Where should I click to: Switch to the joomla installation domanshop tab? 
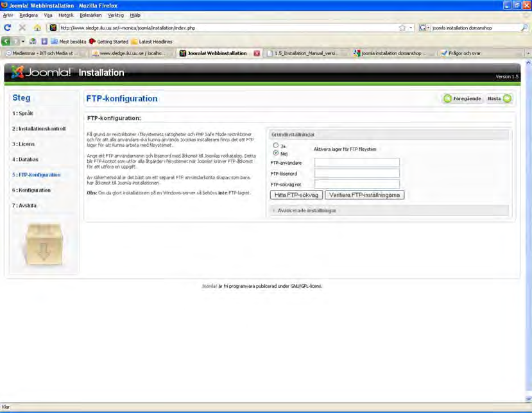coord(393,53)
